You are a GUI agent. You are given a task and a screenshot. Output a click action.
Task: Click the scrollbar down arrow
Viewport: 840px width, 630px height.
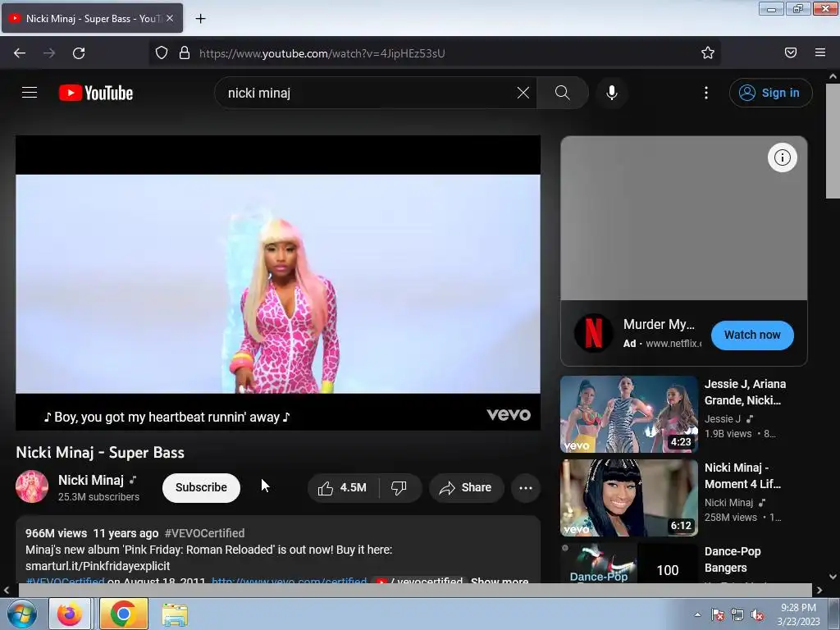pyautogui.click(x=833, y=577)
